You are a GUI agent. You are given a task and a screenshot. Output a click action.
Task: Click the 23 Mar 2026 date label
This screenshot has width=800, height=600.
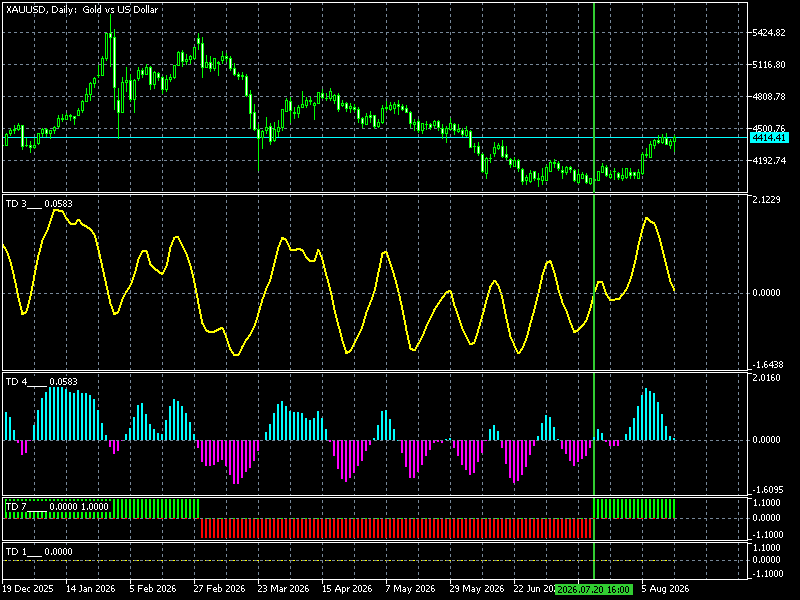click(x=283, y=589)
